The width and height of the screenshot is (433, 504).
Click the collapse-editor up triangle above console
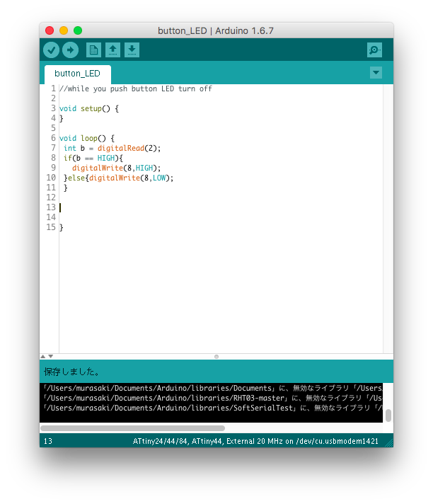tap(42, 357)
